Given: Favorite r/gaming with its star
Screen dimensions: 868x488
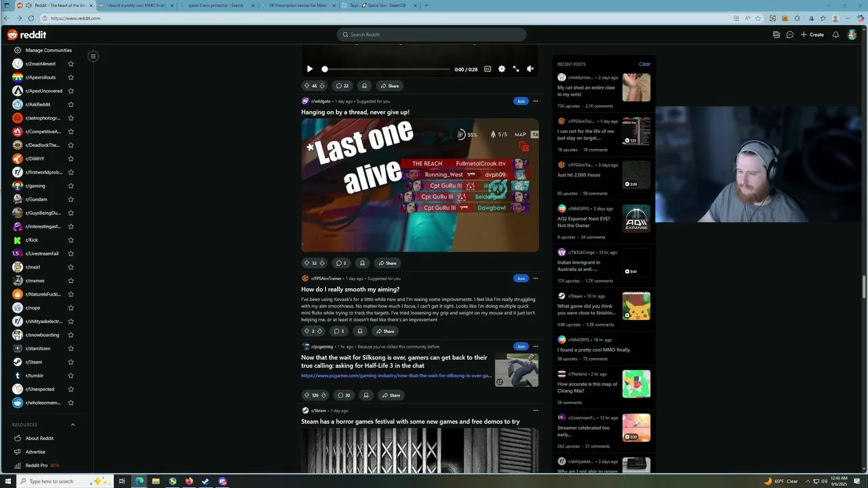Looking at the screenshot, I should [71, 186].
